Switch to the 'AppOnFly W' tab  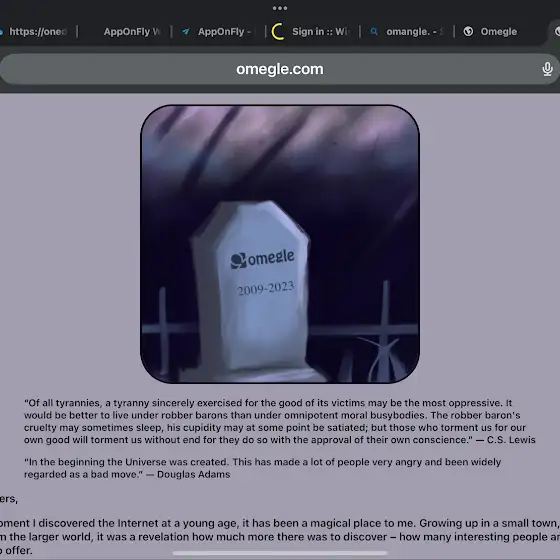click(131, 32)
